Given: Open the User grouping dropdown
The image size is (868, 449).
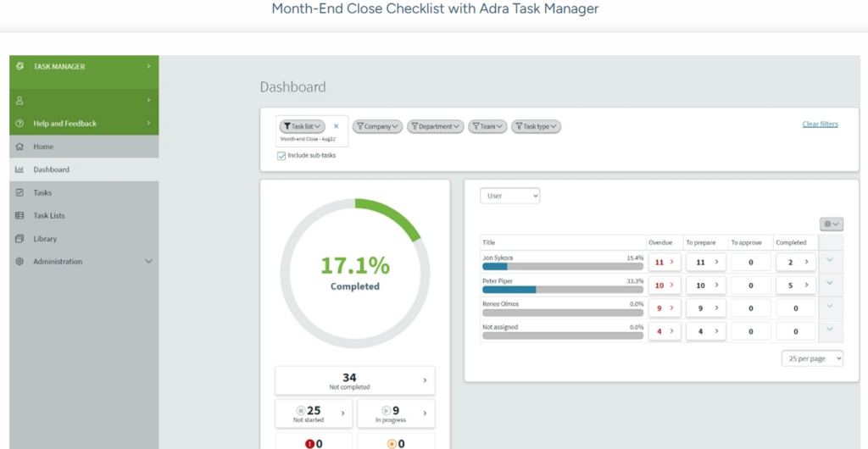Looking at the screenshot, I should 509,196.
